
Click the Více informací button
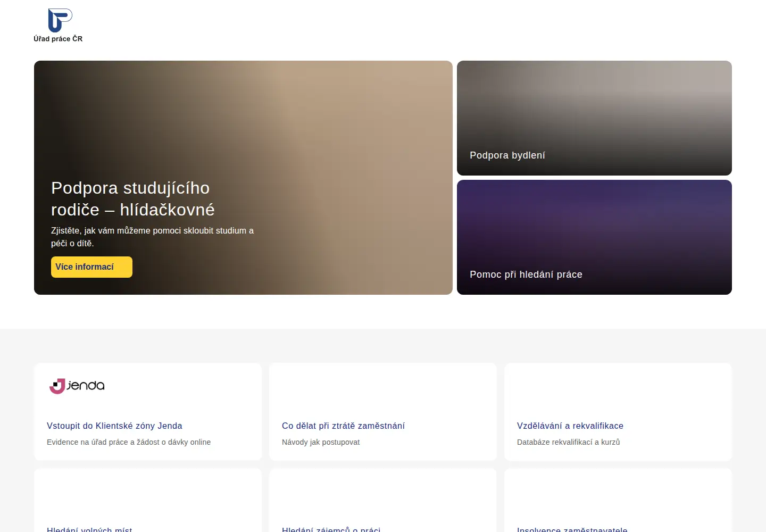[91, 267]
